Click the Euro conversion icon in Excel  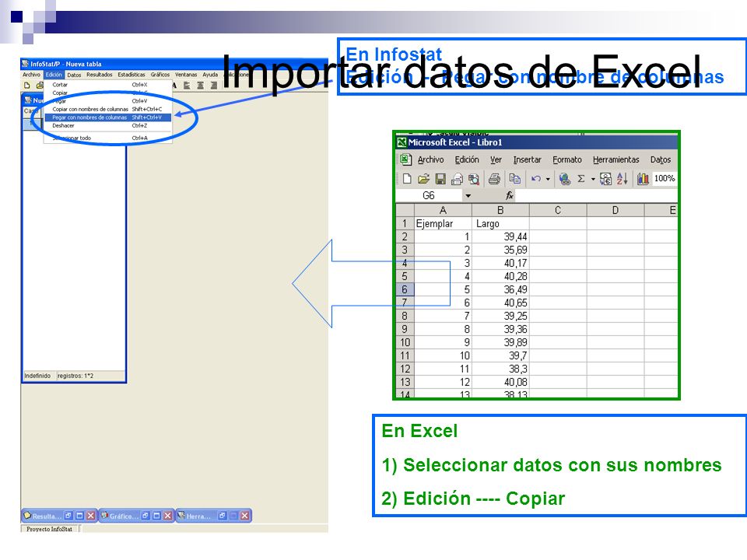coord(605,179)
